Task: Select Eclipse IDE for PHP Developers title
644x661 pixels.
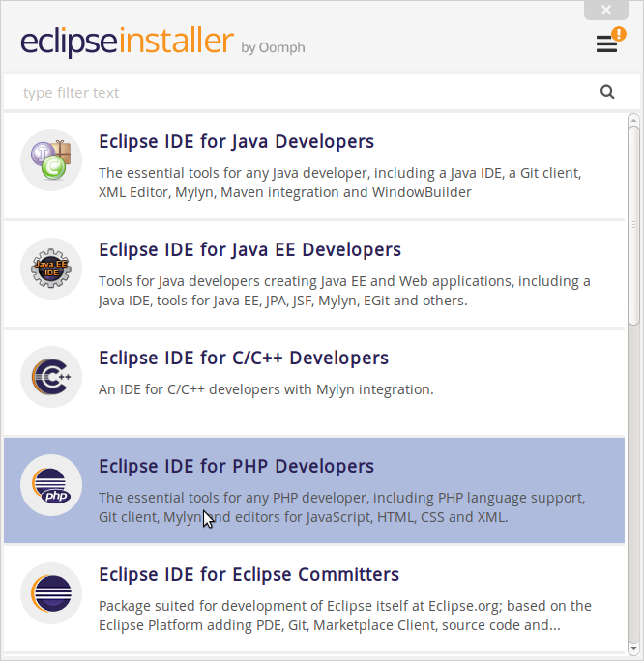Action: click(x=236, y=467)
